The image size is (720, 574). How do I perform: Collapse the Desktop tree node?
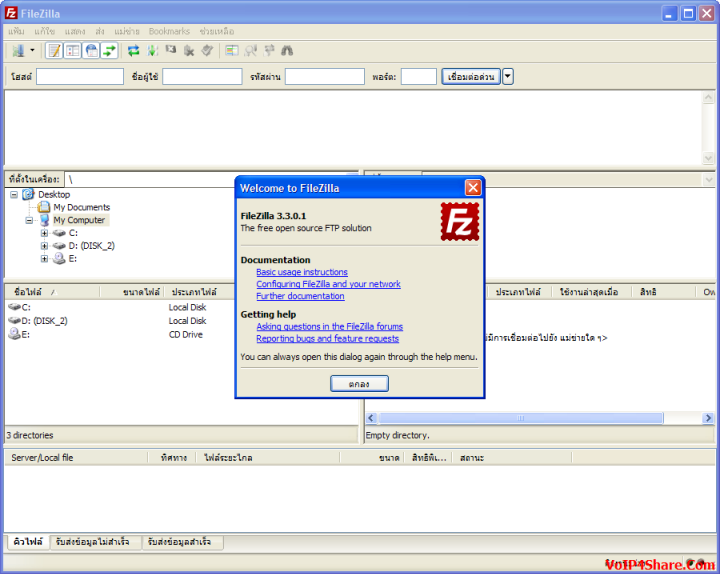click(x=14, y=195)
